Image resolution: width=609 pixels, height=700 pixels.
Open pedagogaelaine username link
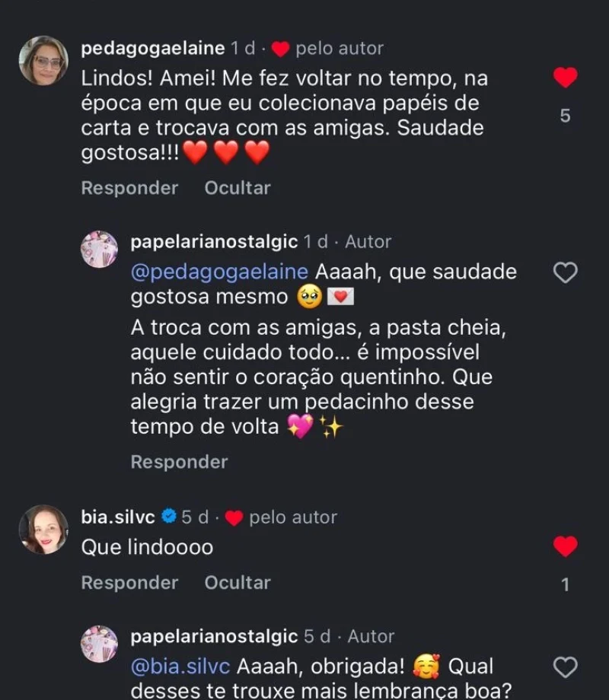tap(153, 49)
